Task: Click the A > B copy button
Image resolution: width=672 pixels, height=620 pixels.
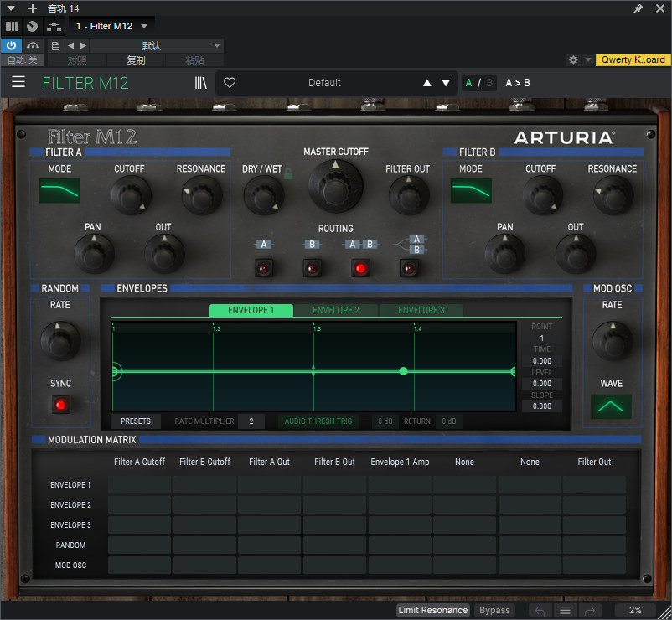Action: [x=518, y=83]
